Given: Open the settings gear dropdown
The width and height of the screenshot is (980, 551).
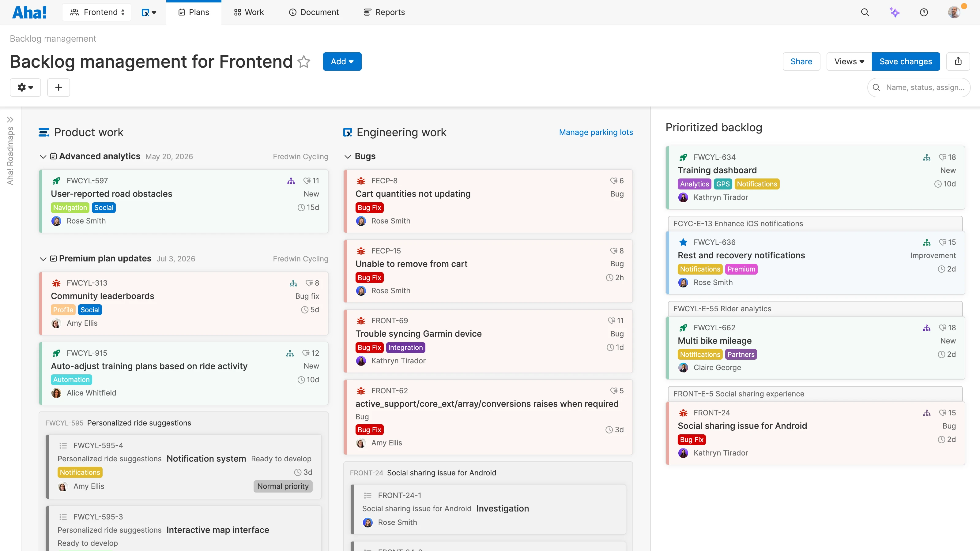Looking at the screenshot, I should 25,88.
